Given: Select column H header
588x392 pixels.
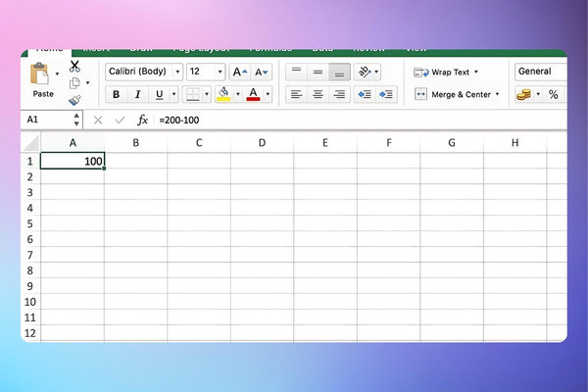Looking at the screenshot, I should click(515, 143).
